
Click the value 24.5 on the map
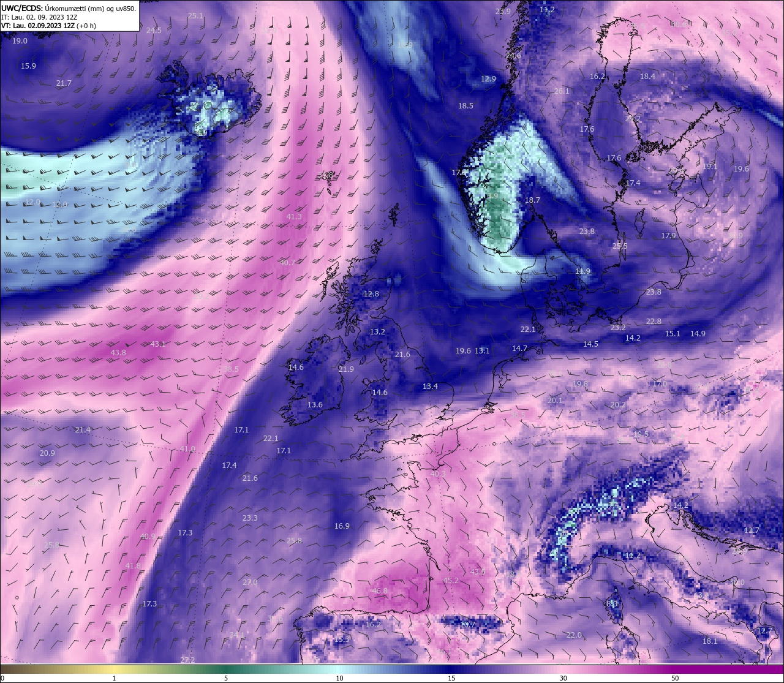(x=154, y=31)
